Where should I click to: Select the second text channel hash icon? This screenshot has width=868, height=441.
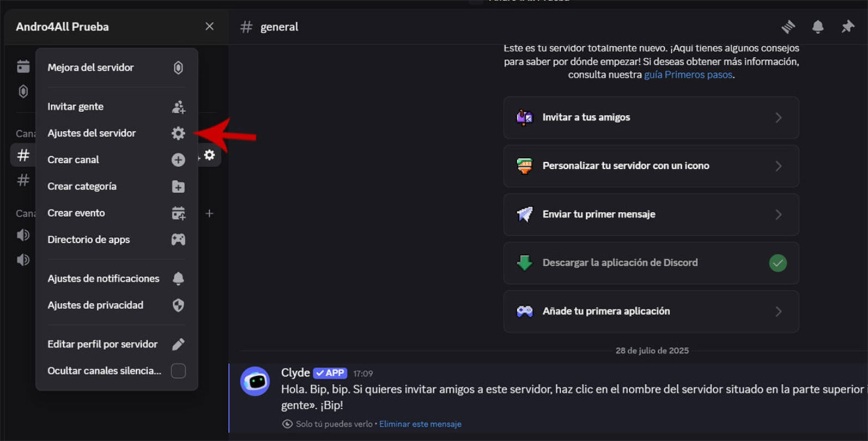coord(23,180)
